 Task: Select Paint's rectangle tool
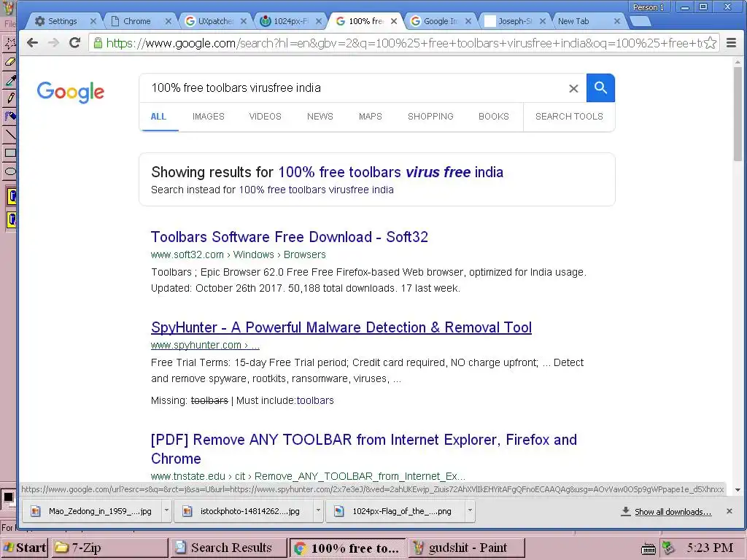[x=10, y=153]
